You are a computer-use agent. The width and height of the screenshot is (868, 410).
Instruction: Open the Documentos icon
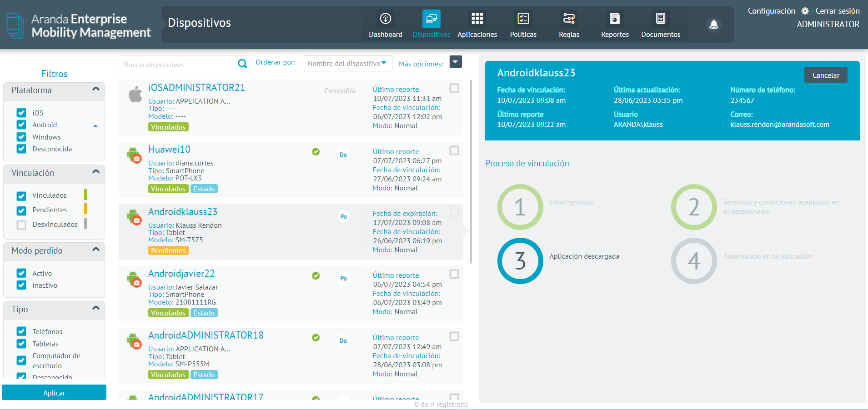661,19
